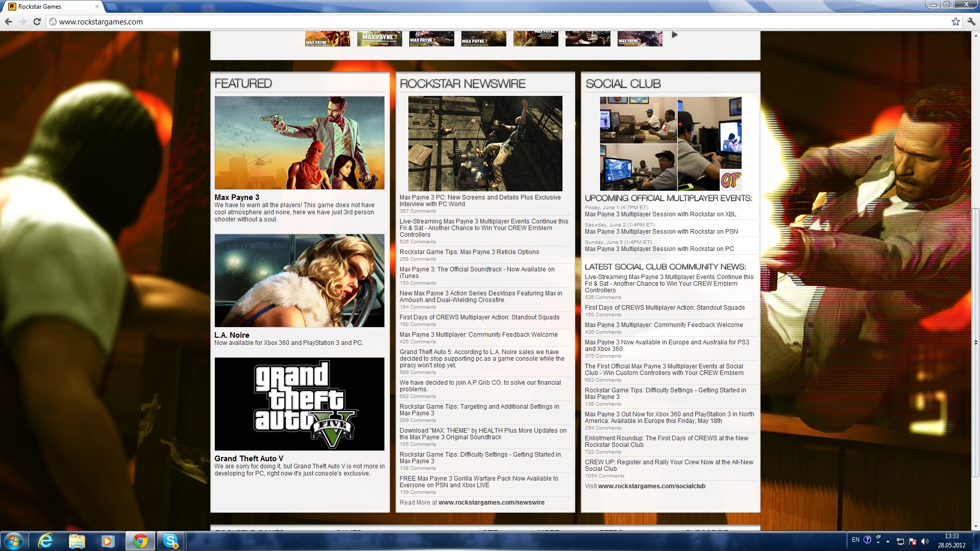980x551 pixels.
Task: Bookmark this page with the star icon
Action: [x=955, y=22]
